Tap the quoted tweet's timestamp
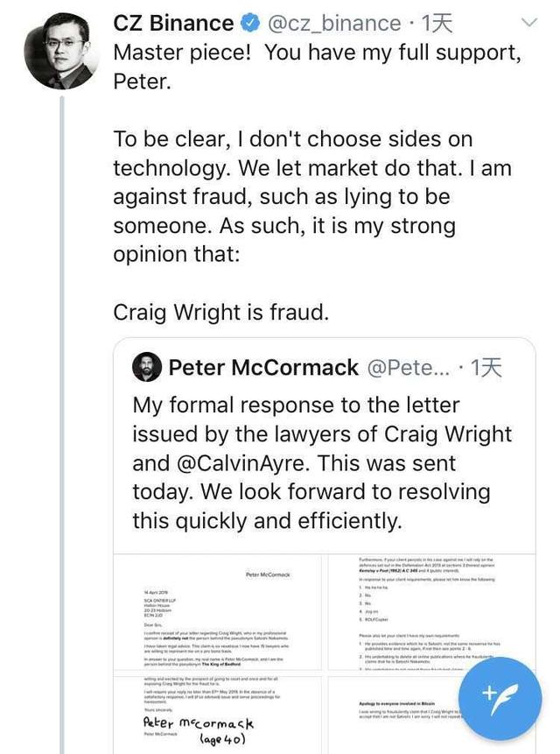Screen dimensions: 560x754 486,368
